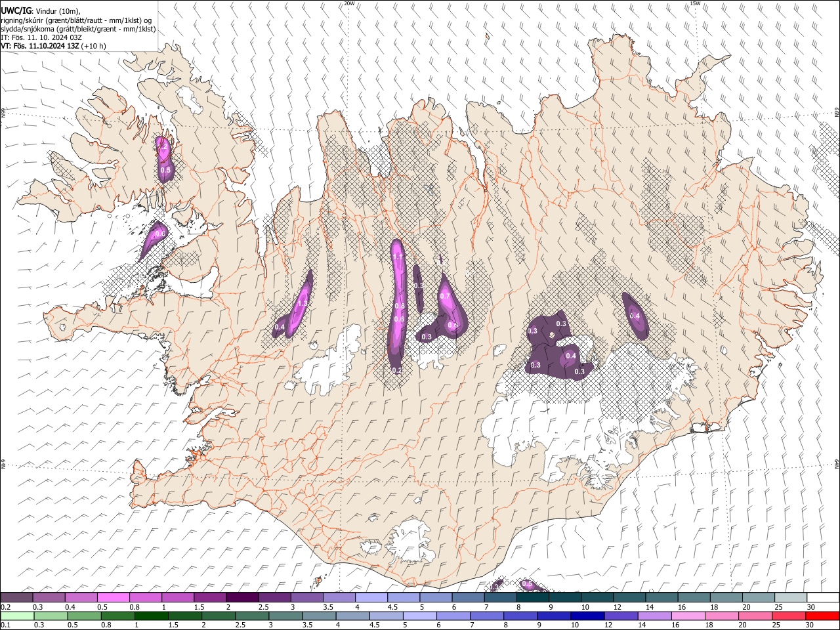This screenshot has width=840, height=630.
Task: Pick the 0.1 pale green lower-row swatch
Action: pyautogui.click(x=17, y=616)
